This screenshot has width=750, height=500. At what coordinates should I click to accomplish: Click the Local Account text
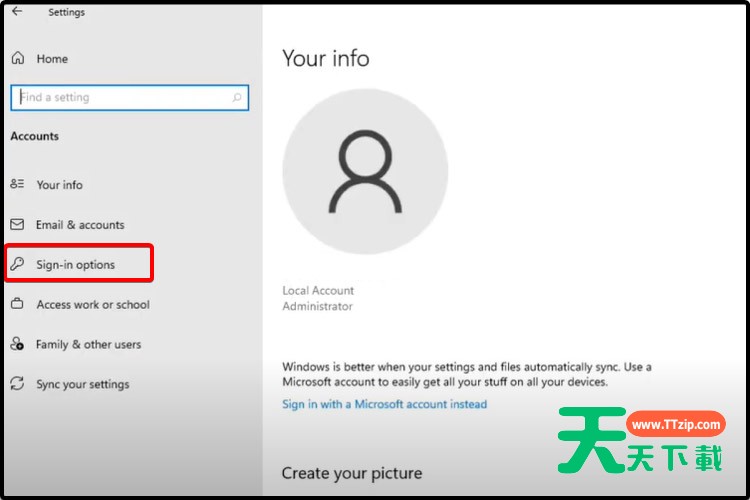coord(318,290)
